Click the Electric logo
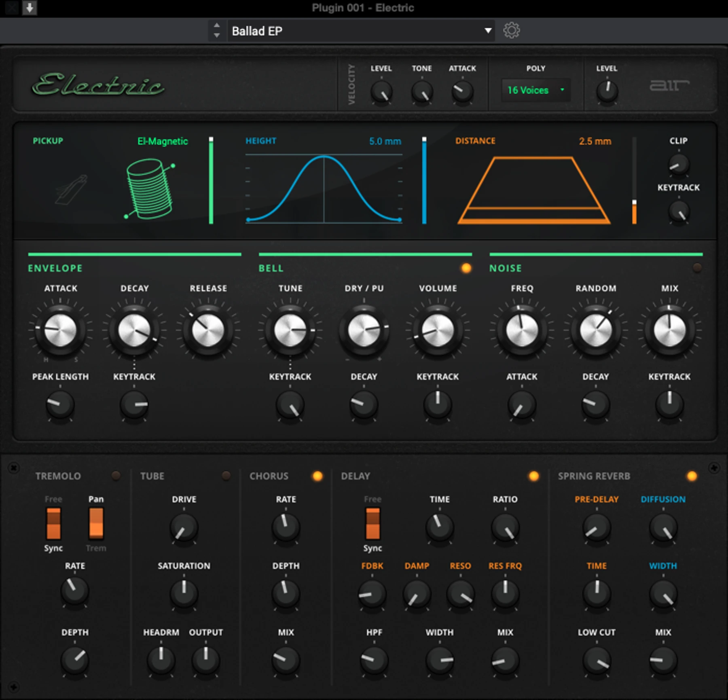This screenshot has width=728, height=700. pyautogui.click(x=98, y=85)
